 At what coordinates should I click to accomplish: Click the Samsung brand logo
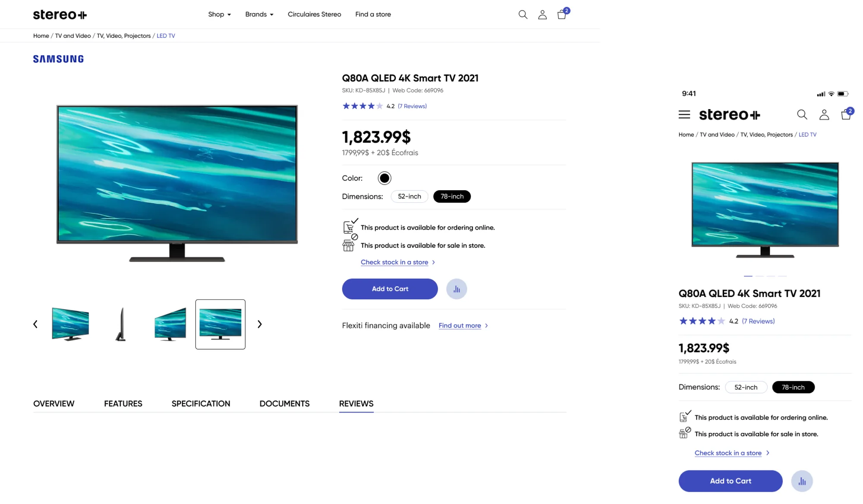pyautogui.click(x=59, y=59)
